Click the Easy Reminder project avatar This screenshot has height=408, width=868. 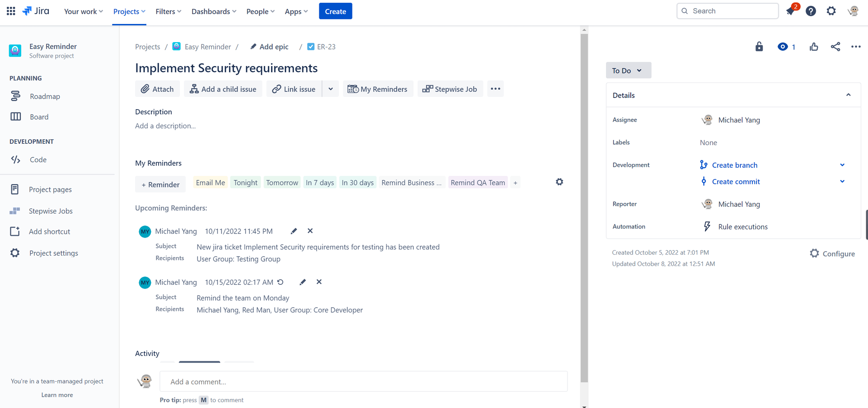[x=15, y=50]
